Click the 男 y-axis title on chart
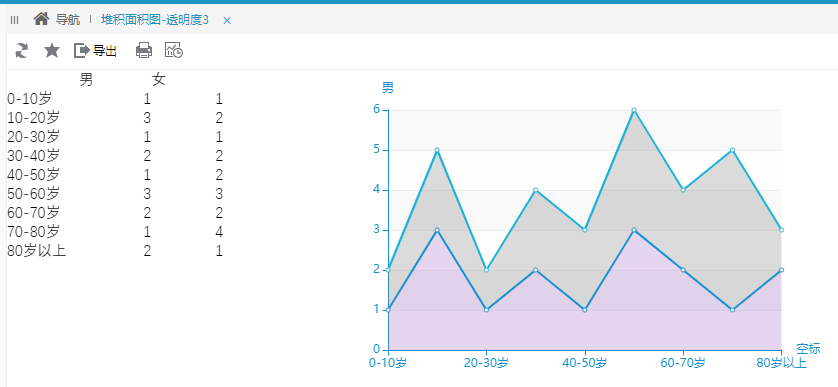 coord(388,88)
